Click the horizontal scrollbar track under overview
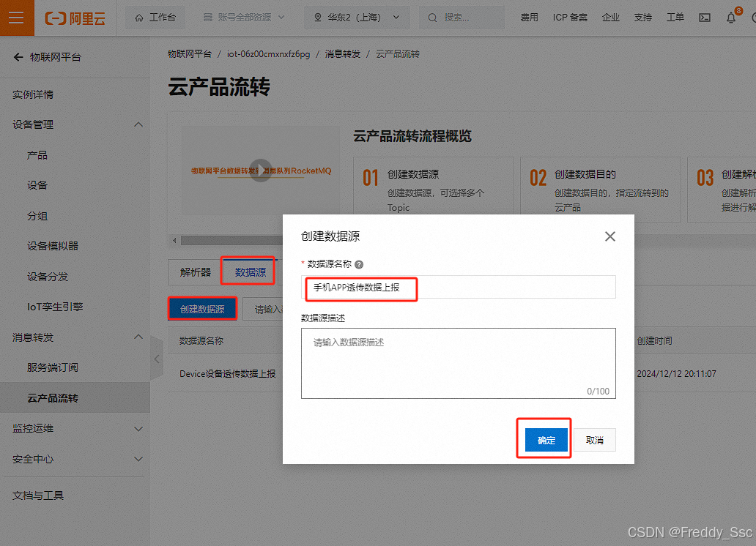The height and width of the screenshot is (546, 756). [463, 240]
